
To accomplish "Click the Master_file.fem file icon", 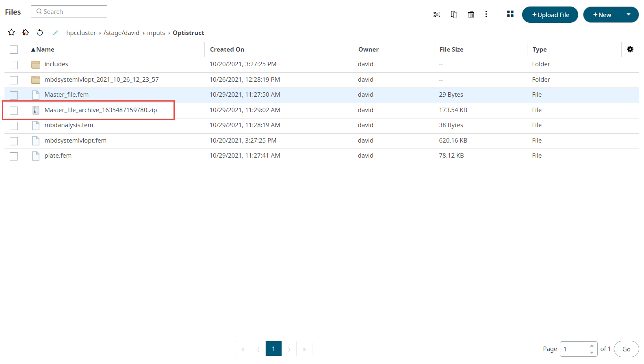I will (x=36, y=95).
